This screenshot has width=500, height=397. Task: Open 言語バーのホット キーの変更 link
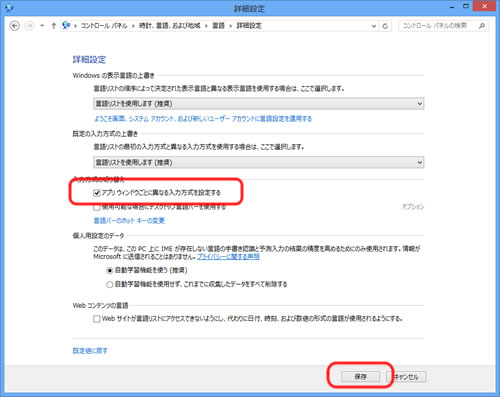click(129, 221)
